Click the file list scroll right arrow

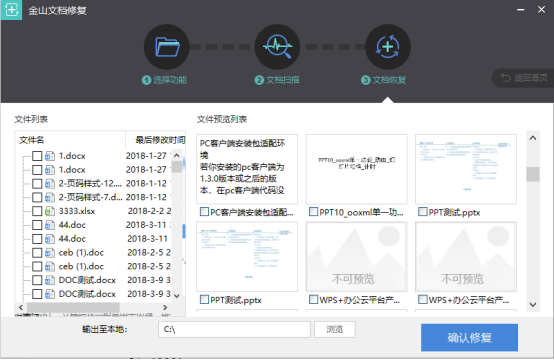165,307
